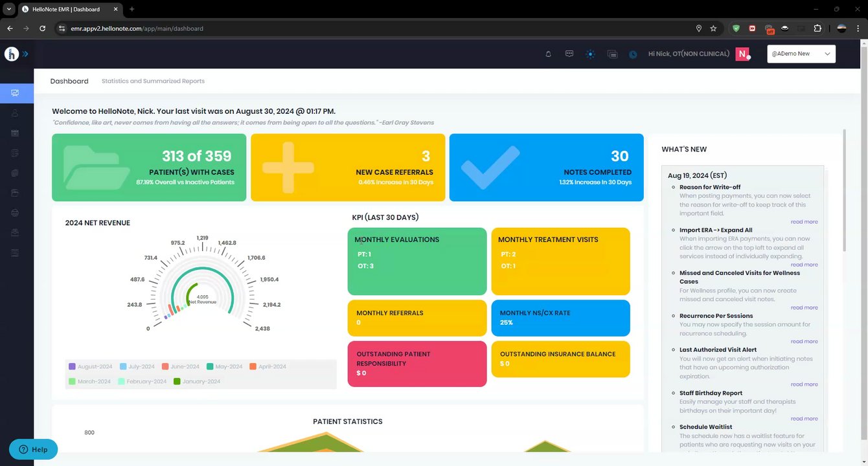868x466 pixels.
Task: Select the Dashboard tab
Action: click(x=69, y=81)
